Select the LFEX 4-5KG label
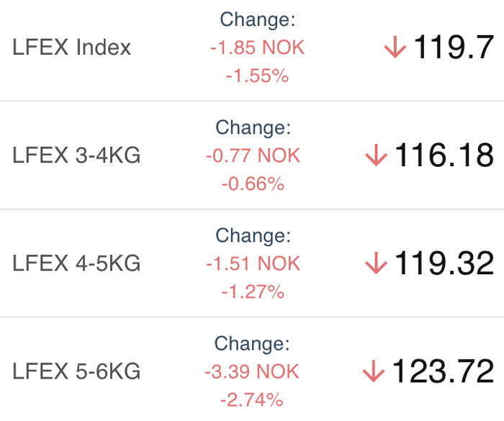Viewport: 504px width, 421px height. click(76, 263)
